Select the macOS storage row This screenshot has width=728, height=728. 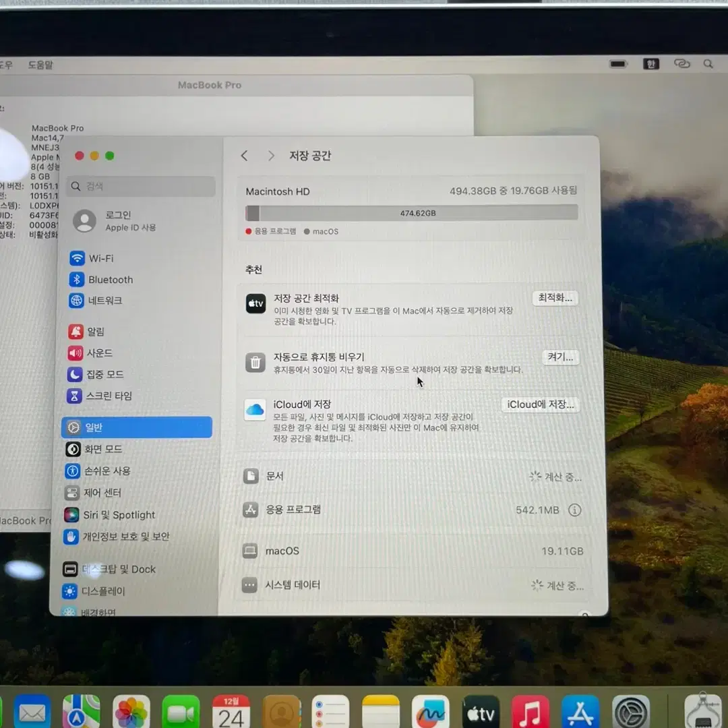coord(413,551)
